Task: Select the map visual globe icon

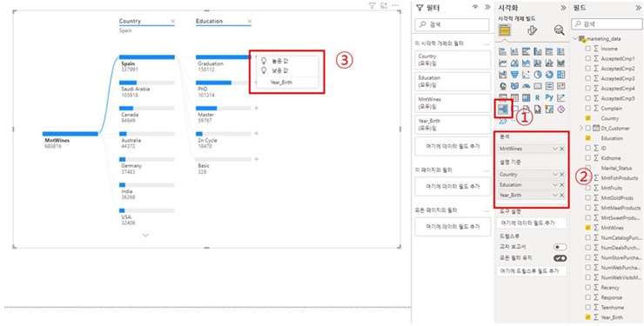Action: point(503,86)
